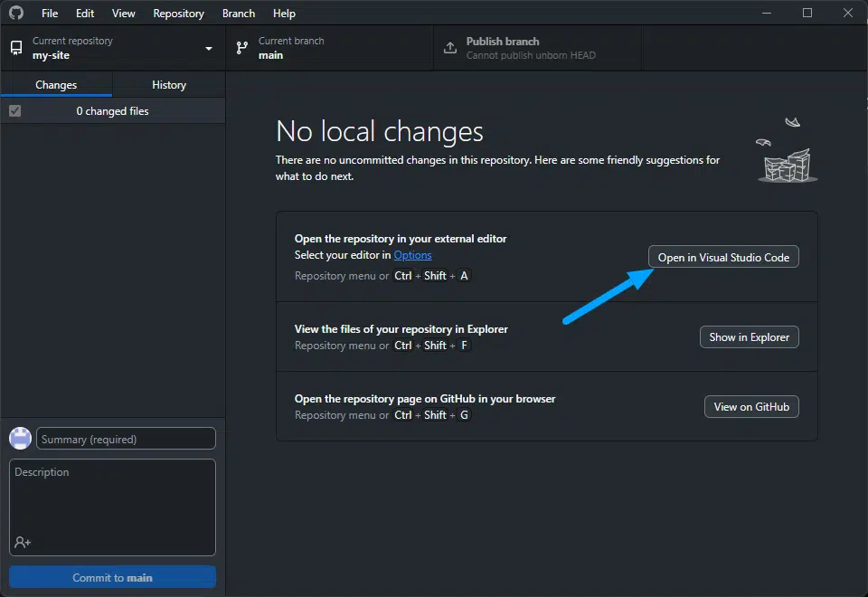Maximize the GitHub Desktop window

[x=807, y=13]
